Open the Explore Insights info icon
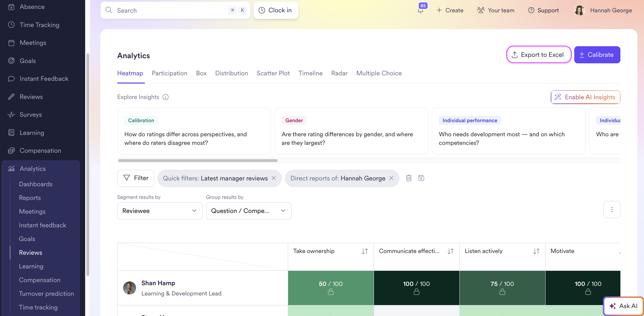644x316 pixels. click(165, 97)
